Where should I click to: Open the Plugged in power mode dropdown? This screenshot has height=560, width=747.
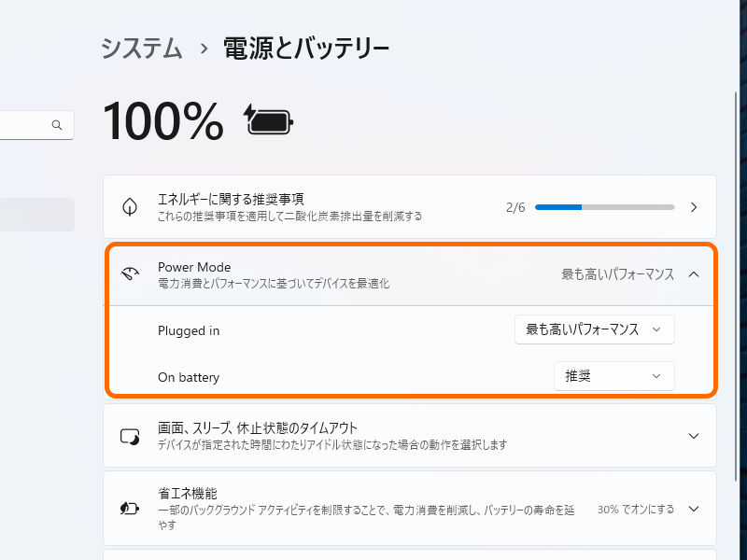tap(593, 329)
